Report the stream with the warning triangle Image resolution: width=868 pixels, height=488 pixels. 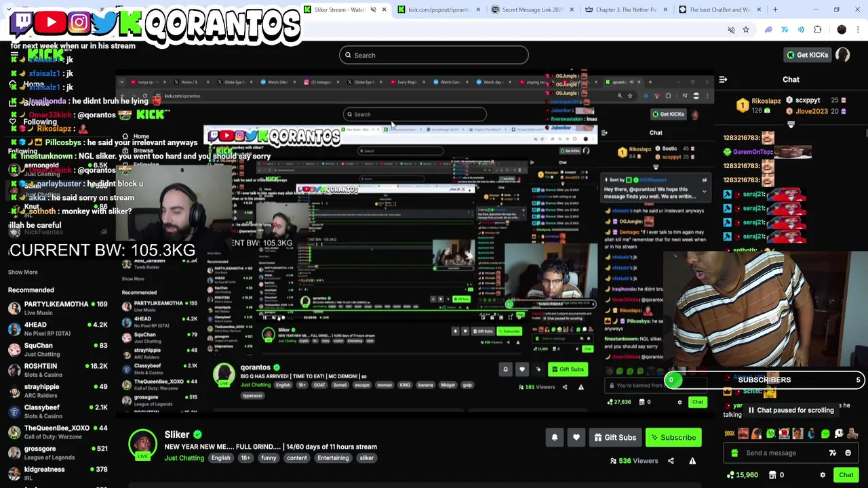692,461
